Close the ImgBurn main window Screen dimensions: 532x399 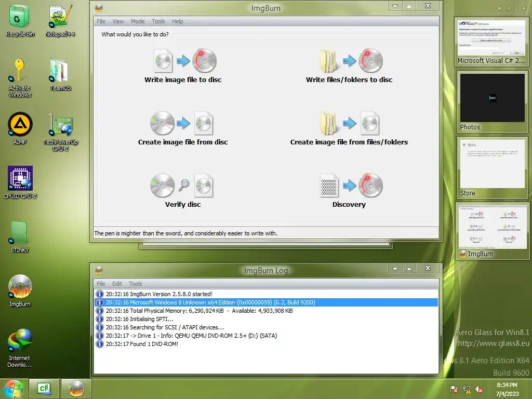(x=428, y=6)
